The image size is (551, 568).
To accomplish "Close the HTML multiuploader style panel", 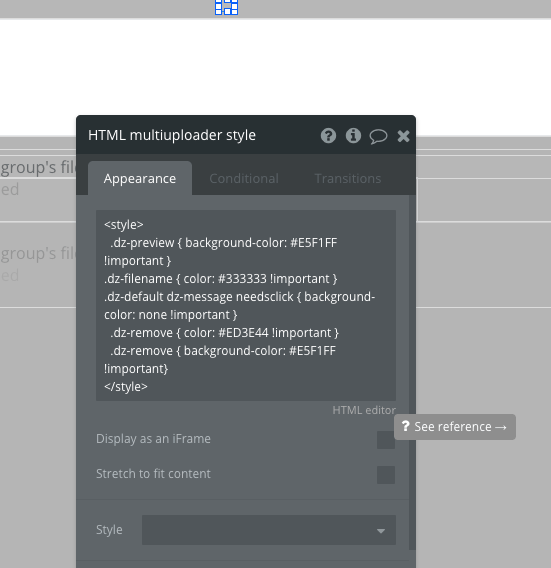I will (403, 136).
